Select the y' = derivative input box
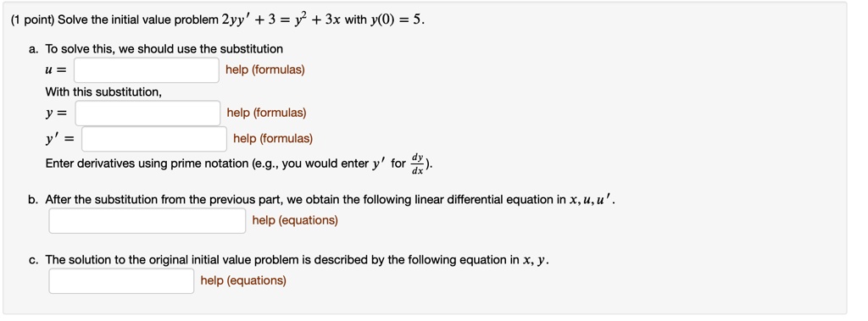The width and height of the screenshot is (868, 321). [154, 138]
